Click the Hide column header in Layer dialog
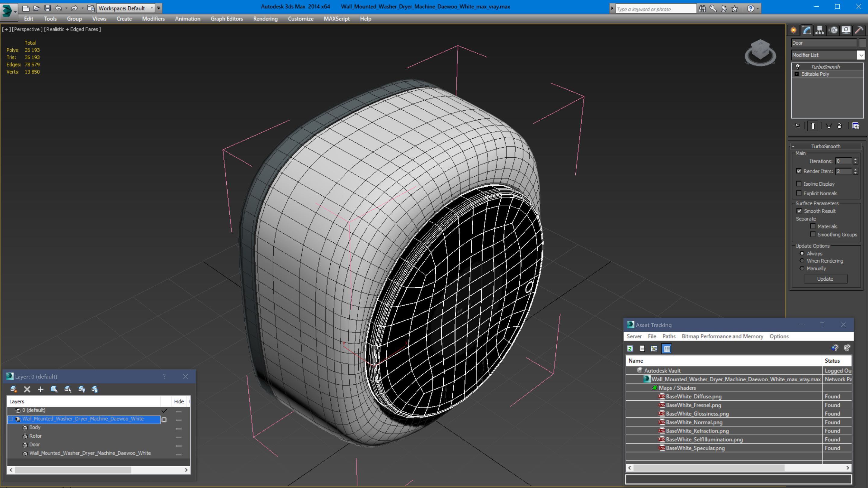Screen dimensions: 868x488 click(x=179, y=401)
